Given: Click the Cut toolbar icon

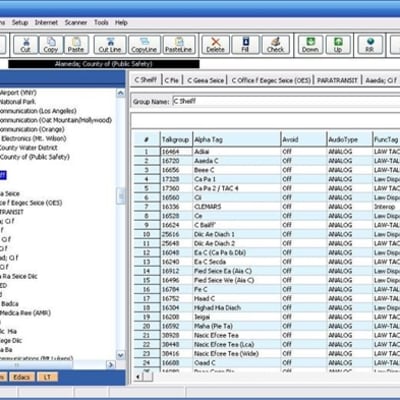Looking at the screenshot, I should [26, 45].
